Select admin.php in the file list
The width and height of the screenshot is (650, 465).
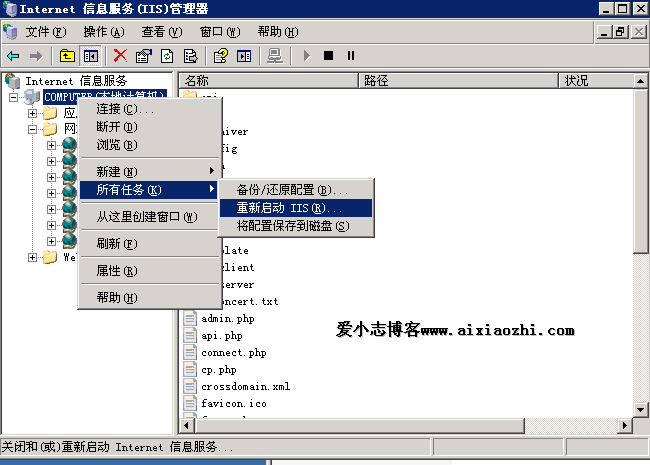click(228, 318)
